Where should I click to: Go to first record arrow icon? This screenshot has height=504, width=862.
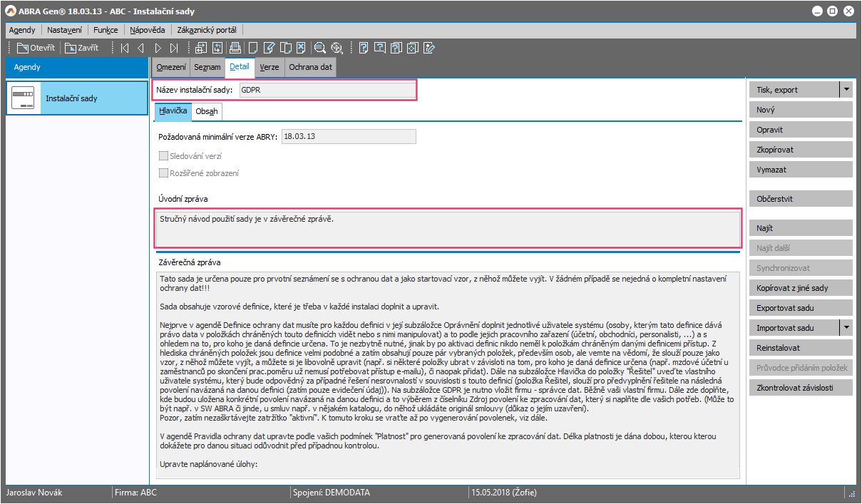(x=125, y=48)
